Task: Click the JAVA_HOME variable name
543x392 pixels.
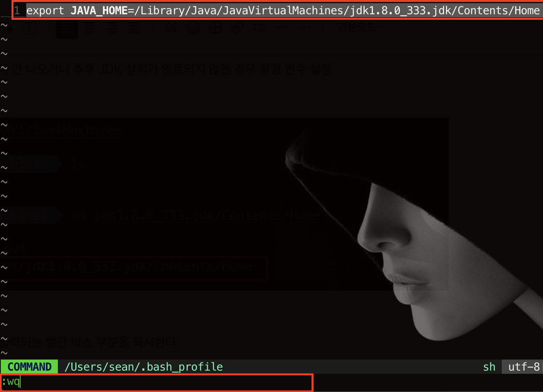Action: pyautogui.click(x=99, y=10)
